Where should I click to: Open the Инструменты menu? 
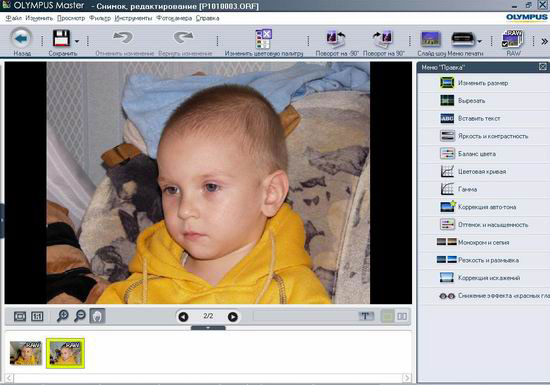(133, 18)
